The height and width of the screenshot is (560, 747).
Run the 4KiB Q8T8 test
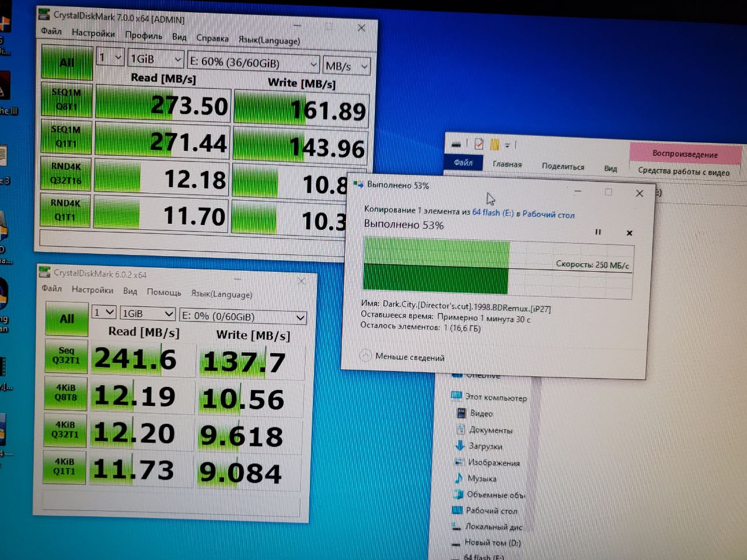click(65, 393)
